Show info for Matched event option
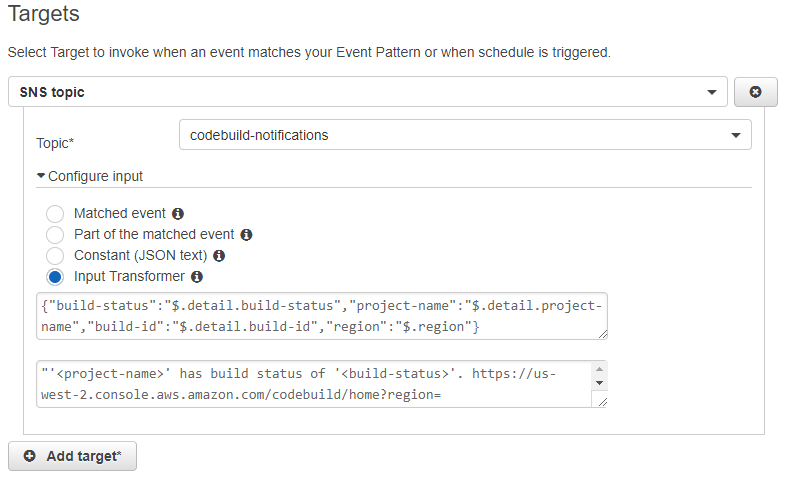The width and height of the screenshot is (789, 488). [178, 214]
